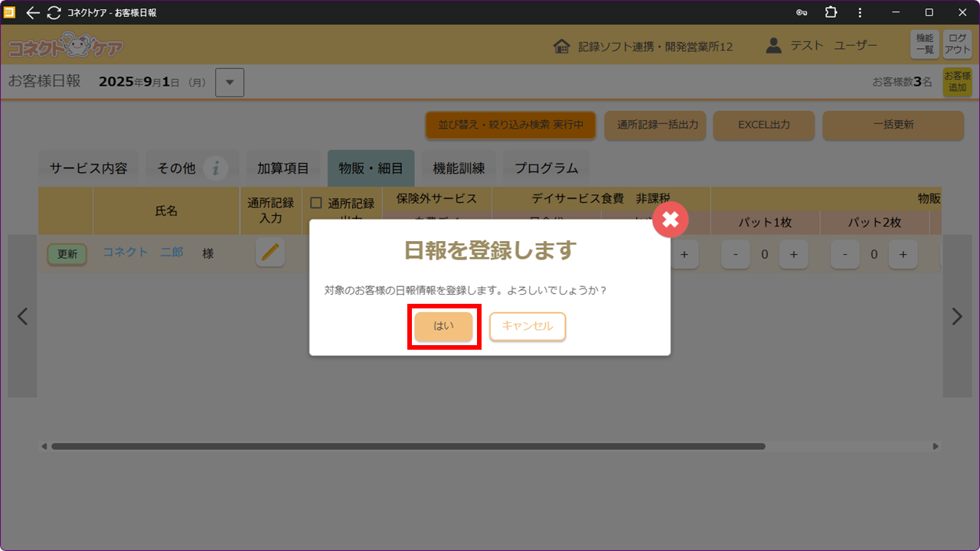Click the password key icon in title bar
980x551 pixels.
click(802, 12)
